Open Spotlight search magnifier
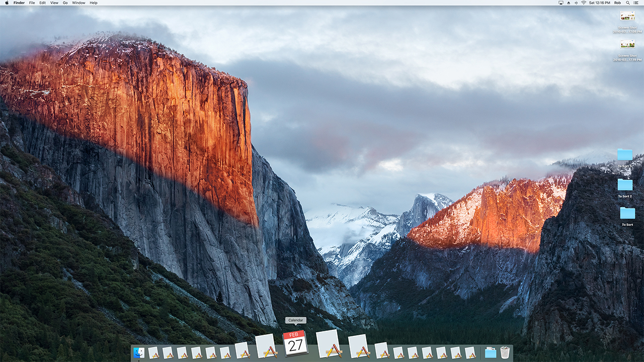This screenshot has width=644, height=362. click(x=628, y=3)
